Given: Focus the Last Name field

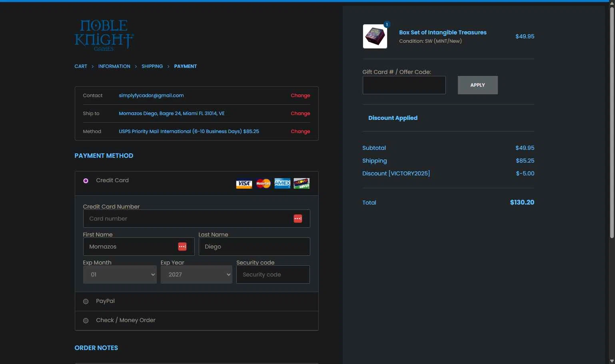Looking at the screenshot, I should coord(254,247).
